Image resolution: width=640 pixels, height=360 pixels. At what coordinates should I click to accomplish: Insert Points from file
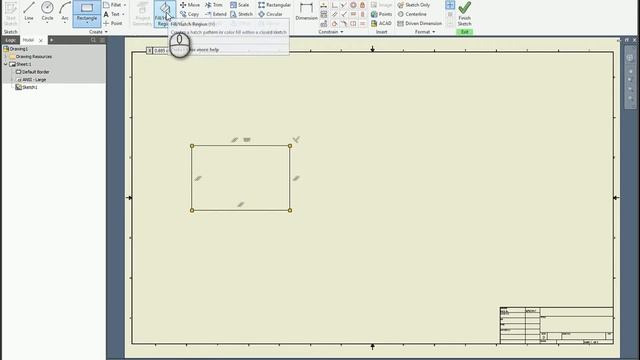382,14
